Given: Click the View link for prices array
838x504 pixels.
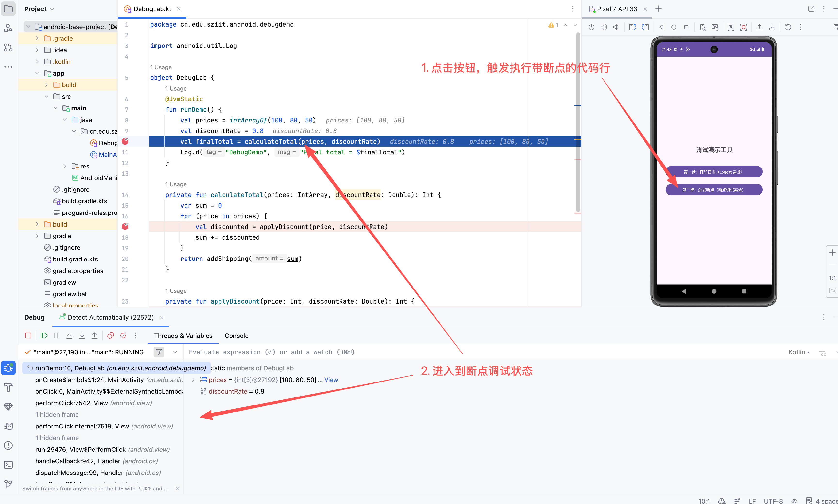Looking at the screenshot, I should point(331,380).
